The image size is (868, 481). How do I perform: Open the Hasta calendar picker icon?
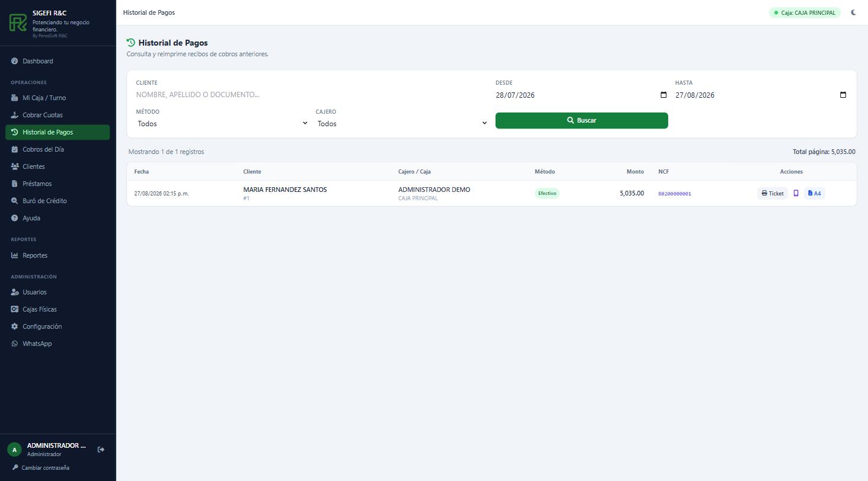(843, 95)
